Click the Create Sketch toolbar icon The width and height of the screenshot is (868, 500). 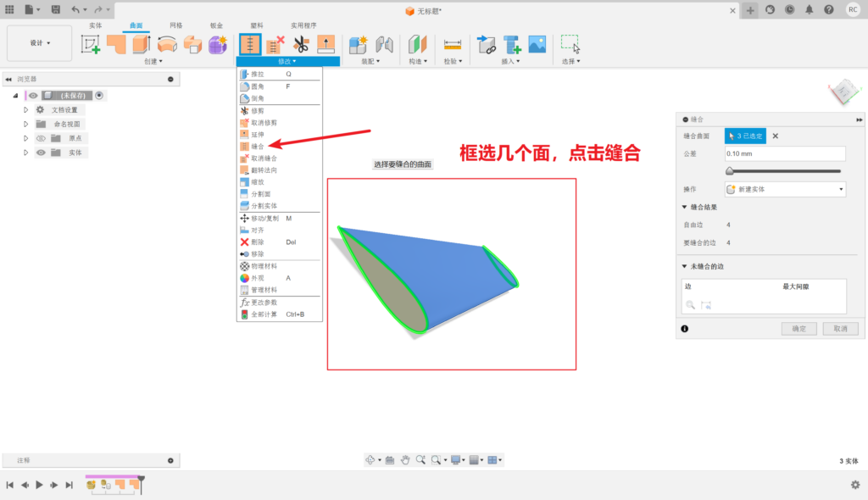(x=90, y=44)
